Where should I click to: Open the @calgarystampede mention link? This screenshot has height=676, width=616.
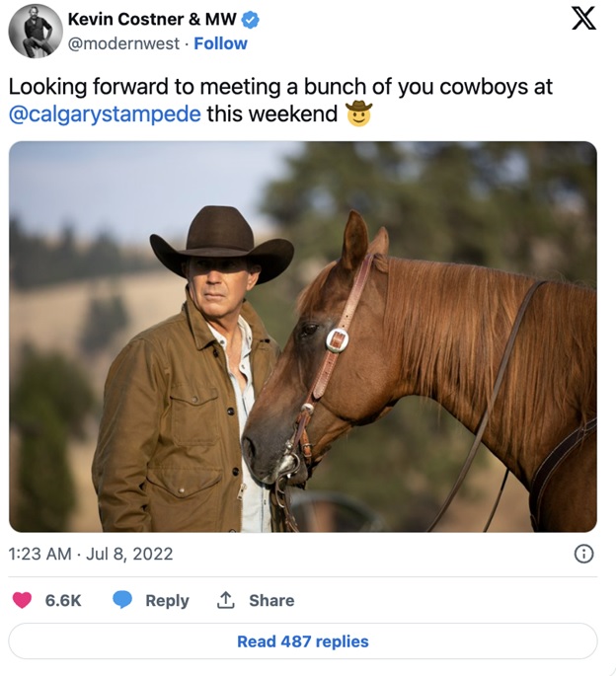[x=105, y=114]
